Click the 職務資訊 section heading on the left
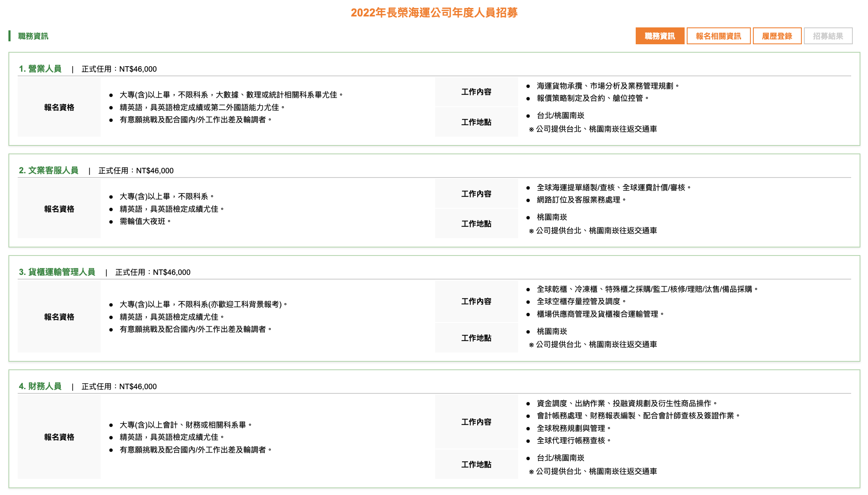868x495 pixels. pos(33,36)
